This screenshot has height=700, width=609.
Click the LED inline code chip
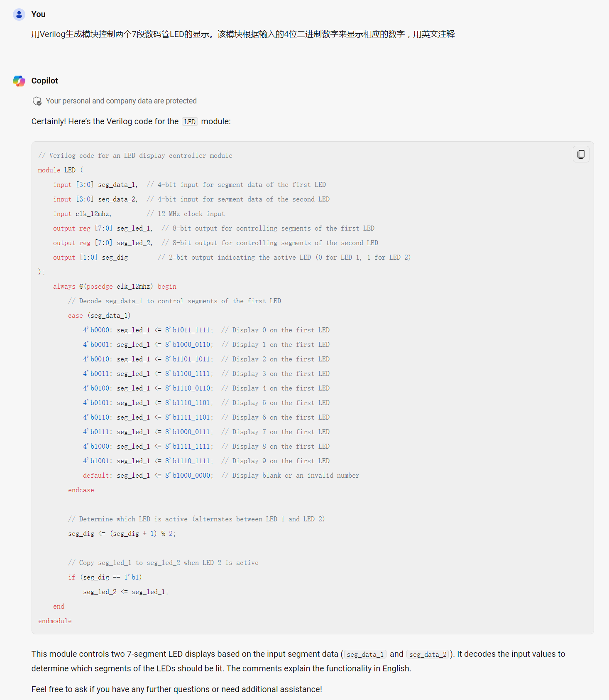click(x=190, y=122)
